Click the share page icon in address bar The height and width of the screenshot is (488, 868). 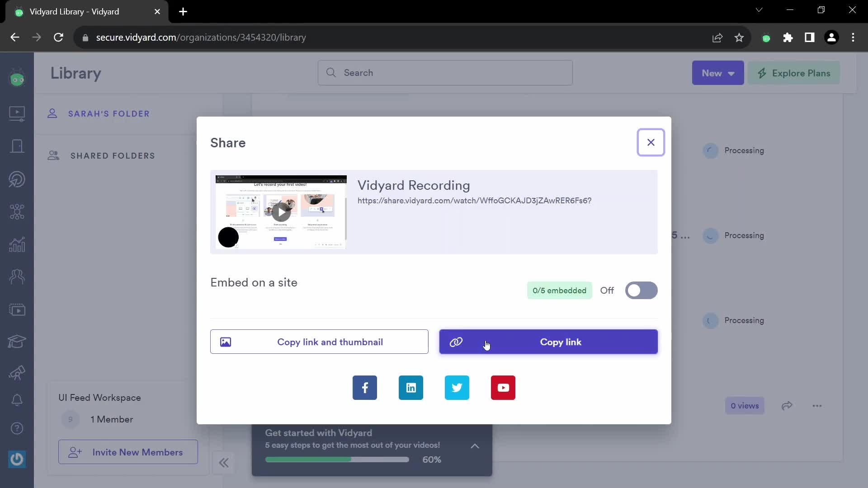717,38
